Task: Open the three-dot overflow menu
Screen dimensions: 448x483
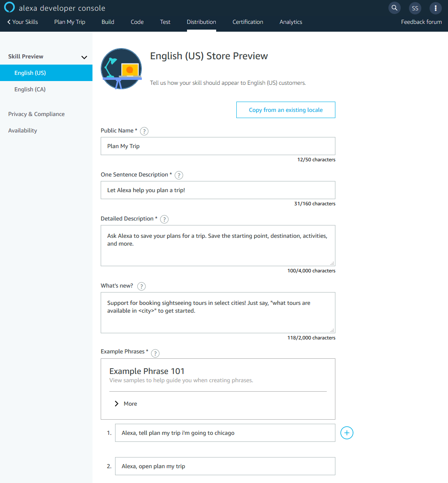Action: click(x=435, y=8)
